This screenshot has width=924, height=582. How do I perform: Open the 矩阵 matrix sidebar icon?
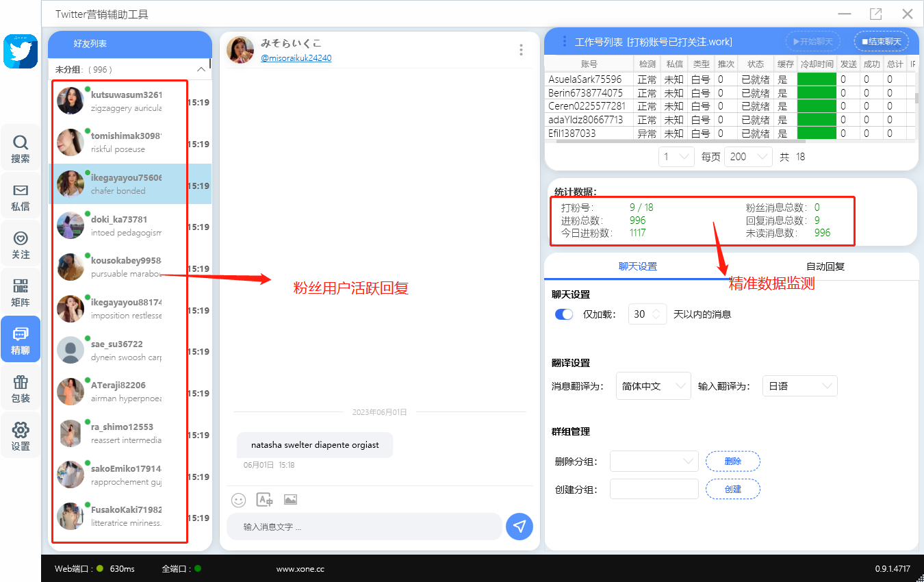[x=21, y=292]
